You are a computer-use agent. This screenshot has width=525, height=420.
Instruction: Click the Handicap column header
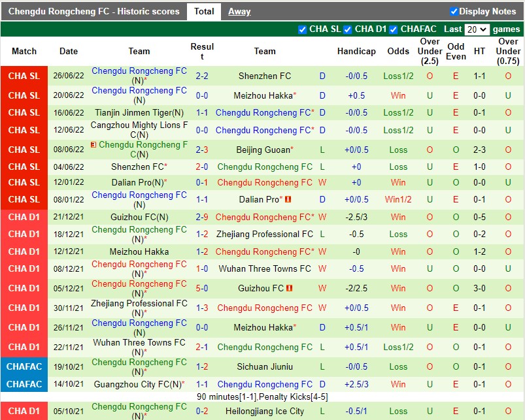tap(356, 51)
